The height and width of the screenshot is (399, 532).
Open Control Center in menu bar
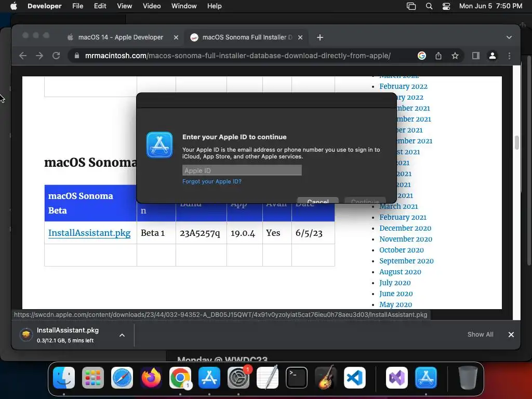tap(446, 6)
